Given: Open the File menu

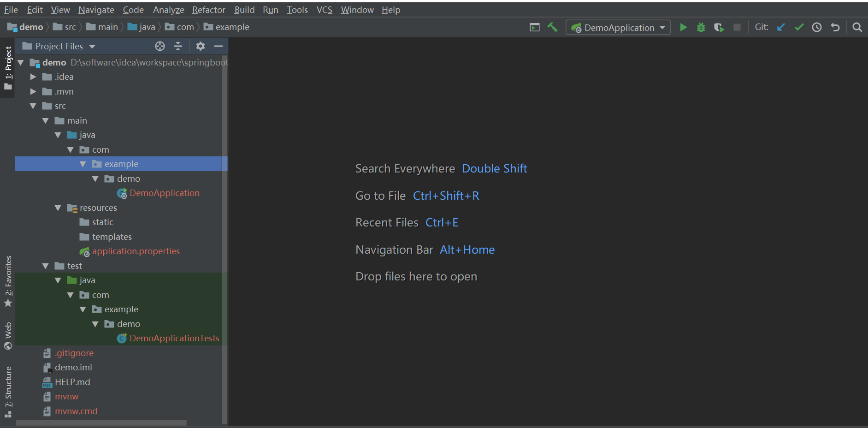Looking at the screenshot, I should [x=11, y=10].
